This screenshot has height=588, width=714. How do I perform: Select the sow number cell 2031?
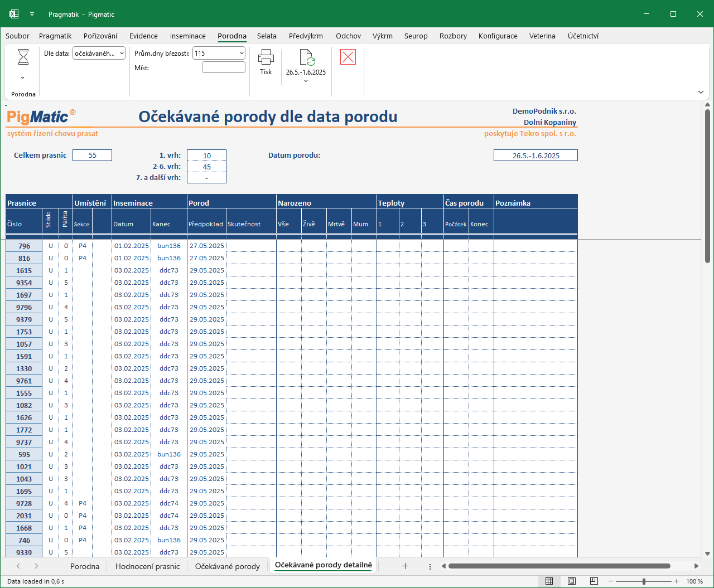[x=24, y=516]
